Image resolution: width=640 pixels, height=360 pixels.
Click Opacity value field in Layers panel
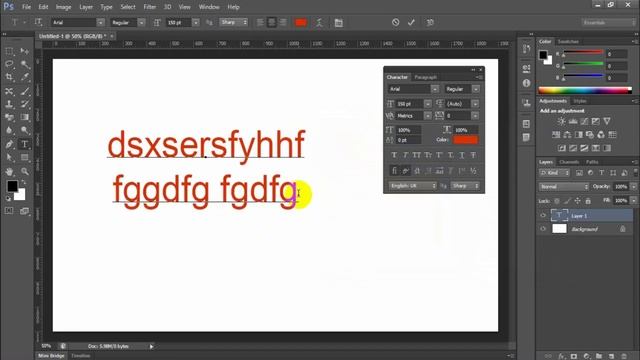coord(620,187)
